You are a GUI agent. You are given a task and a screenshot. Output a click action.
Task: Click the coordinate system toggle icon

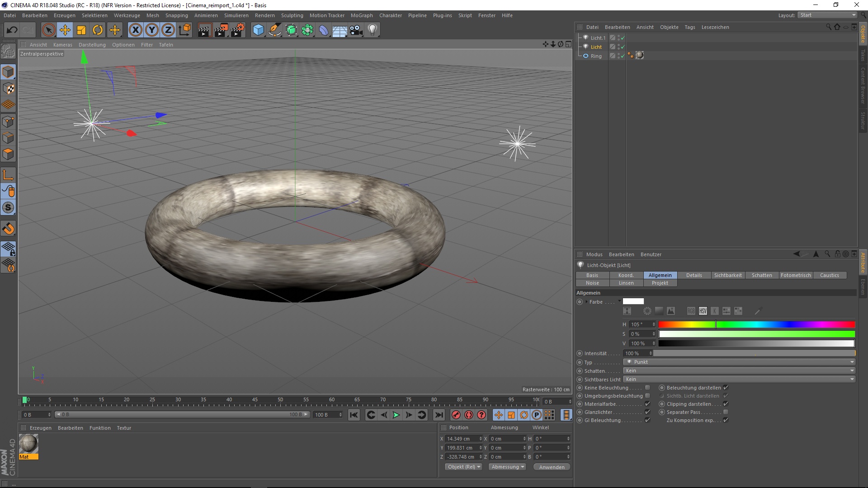[x=184, y=30]
